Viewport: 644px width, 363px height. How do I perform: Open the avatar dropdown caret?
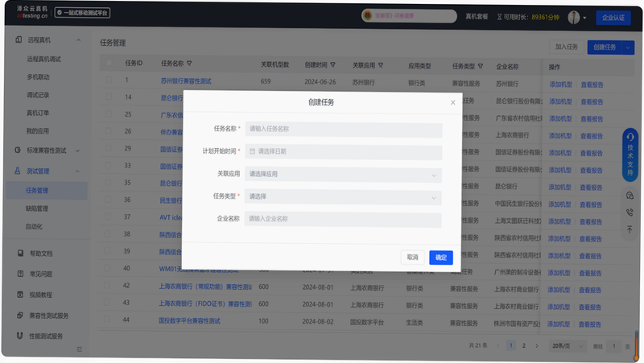pyautogui.click(x=584, y=18)
